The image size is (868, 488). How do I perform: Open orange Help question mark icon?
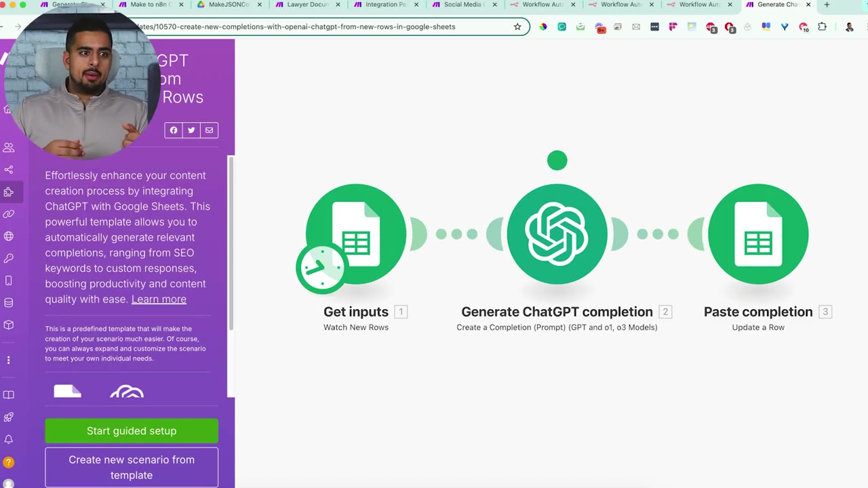pos(9,462)
